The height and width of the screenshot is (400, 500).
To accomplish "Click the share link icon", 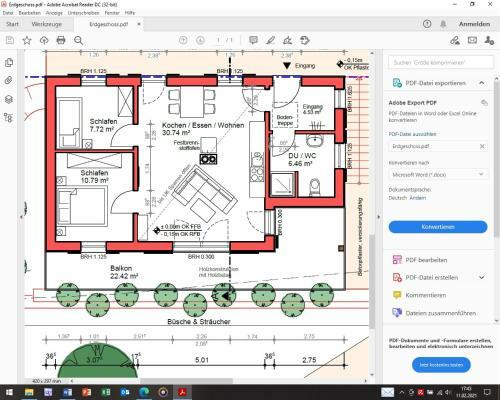I will (x=455, y=40).
